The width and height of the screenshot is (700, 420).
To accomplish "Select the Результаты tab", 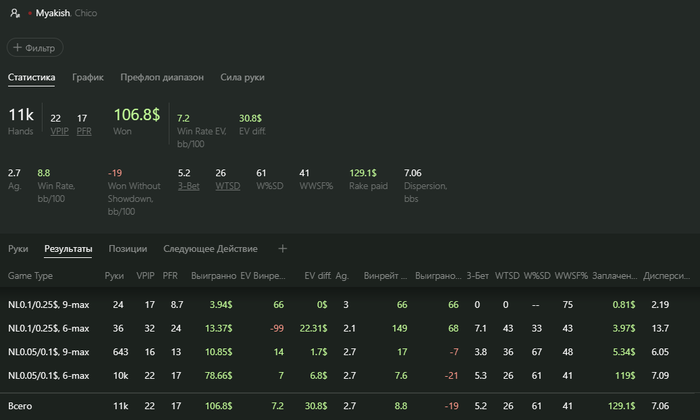I will pyautogui.click(x=68, y=249).
